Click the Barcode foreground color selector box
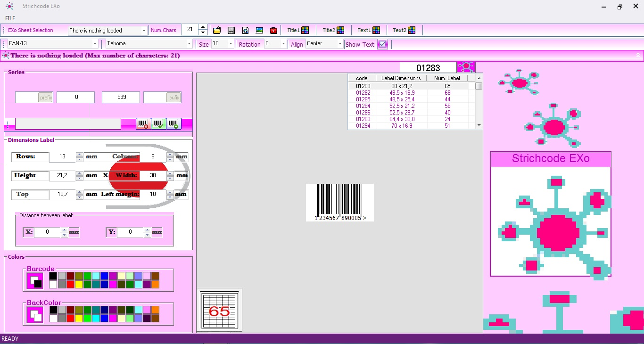 [x=34, y=281]
